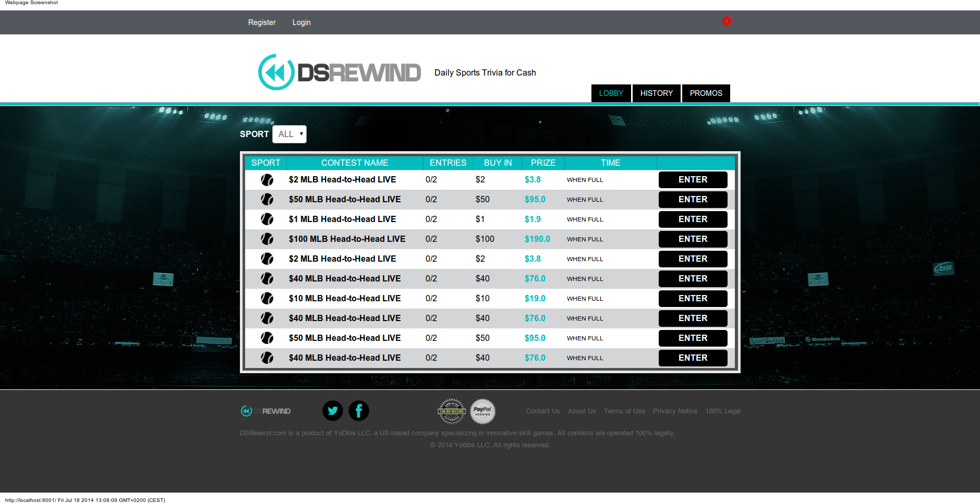Click ENTER in the last contest row

693,358
